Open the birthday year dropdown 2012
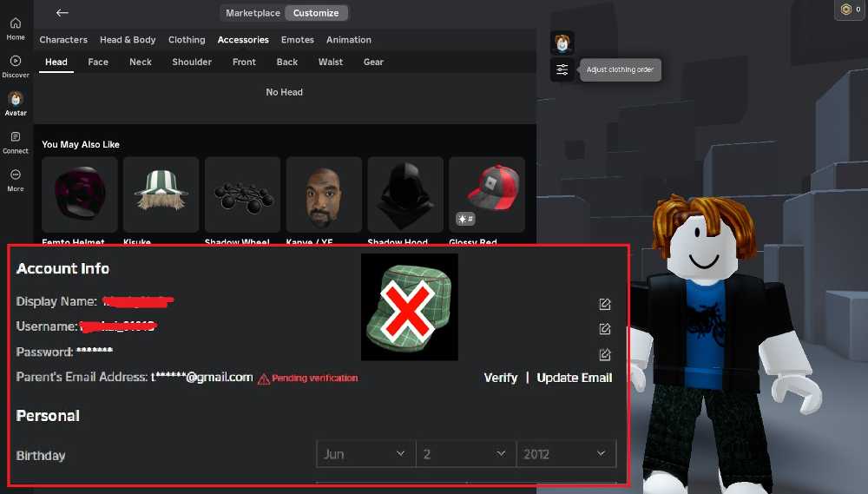Image resolution: width=868 pixels, height=494 pixels. coord(566,454)
